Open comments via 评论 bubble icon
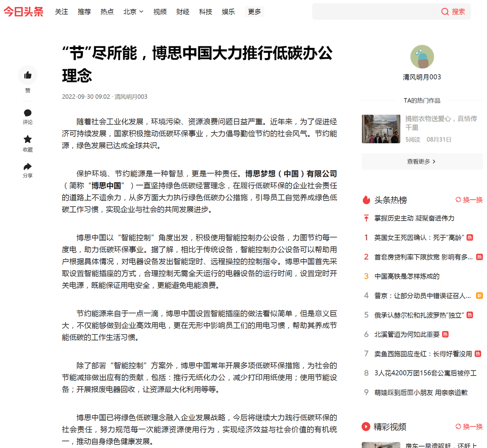This screenshot has width=487, height=448. 28,113
